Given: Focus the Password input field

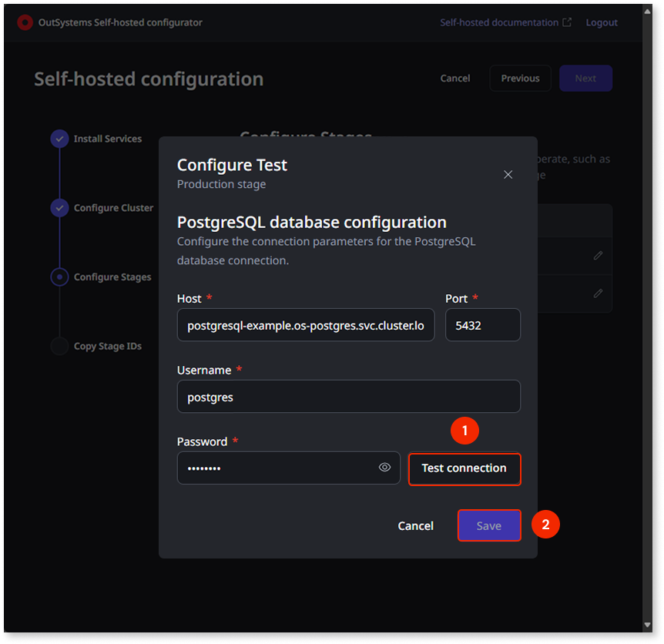Looking at the screenshot, I should (x=288, y=468).
